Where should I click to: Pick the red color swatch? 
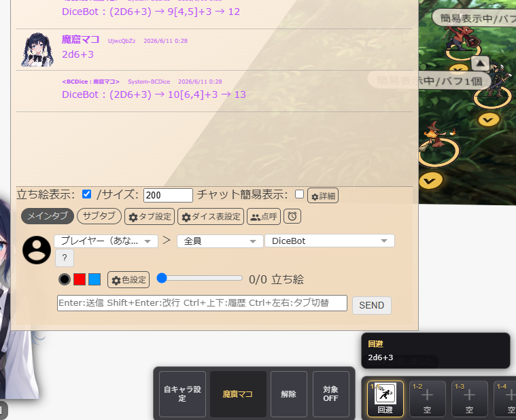click(80, 279)
